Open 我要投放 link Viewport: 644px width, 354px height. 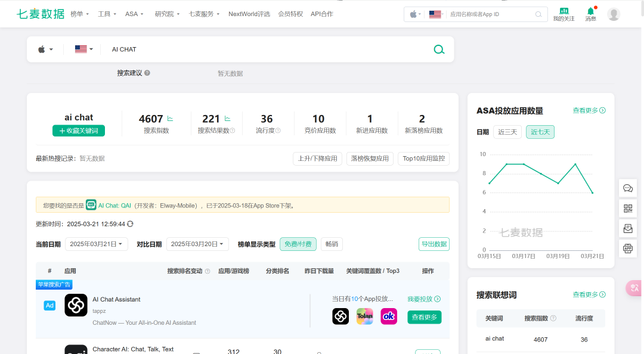click(x=424, y=299)
